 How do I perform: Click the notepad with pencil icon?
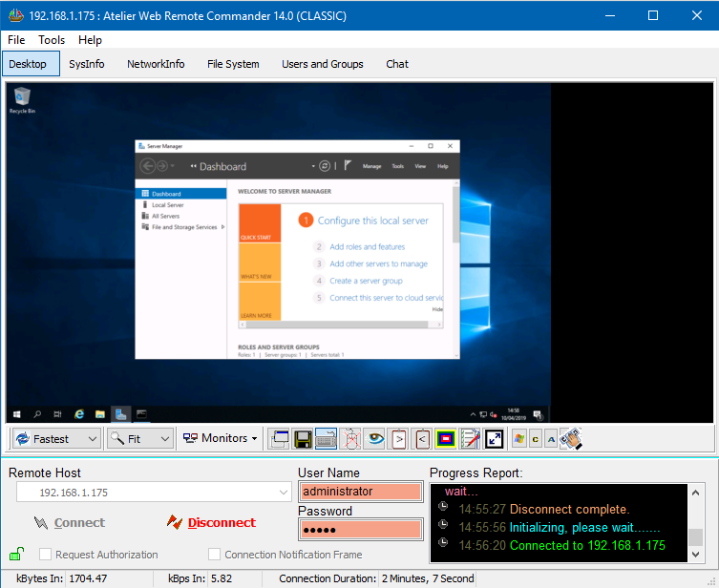(x=470, y=439)
